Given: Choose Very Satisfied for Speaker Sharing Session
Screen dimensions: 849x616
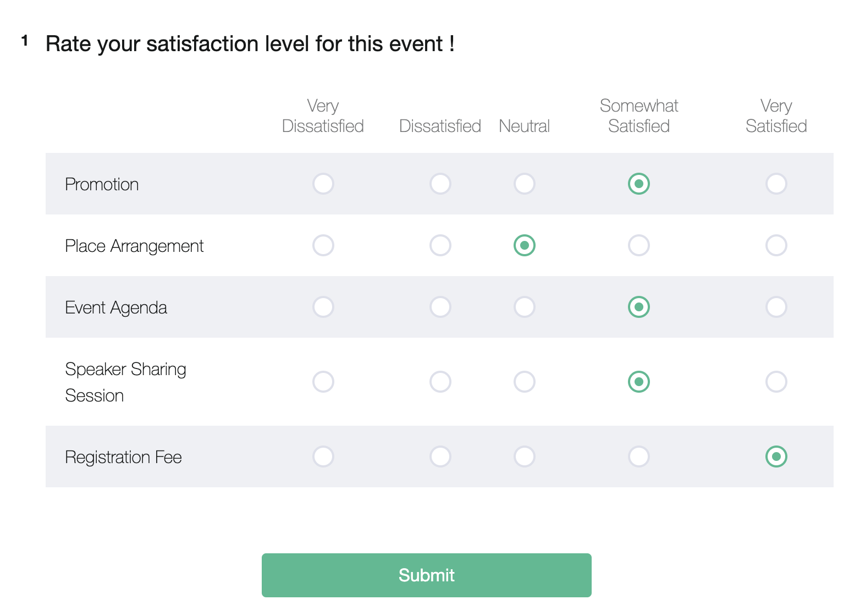Looking at the screenshot, I should coord(776,382).
